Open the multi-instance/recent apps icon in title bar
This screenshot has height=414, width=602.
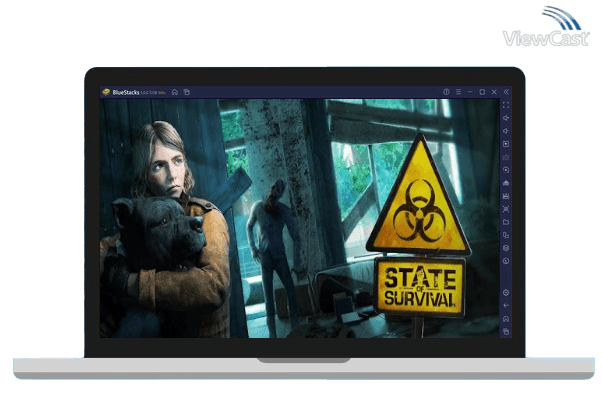187,92
